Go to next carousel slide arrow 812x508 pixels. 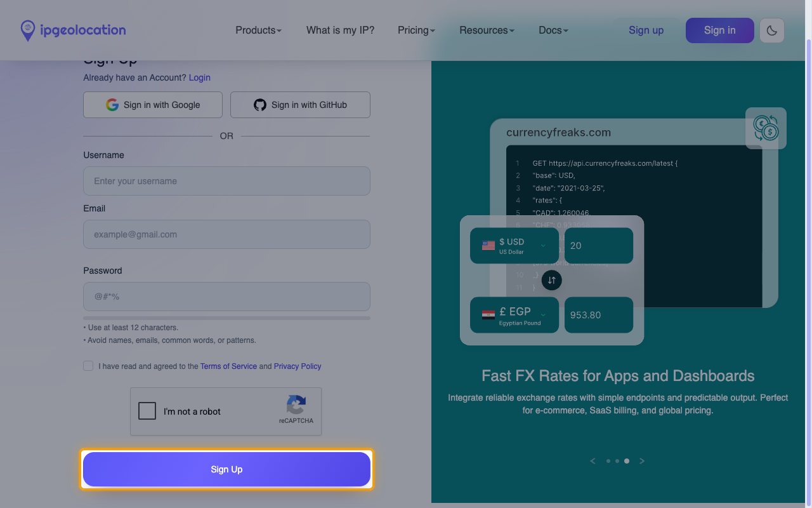tap(642, 461)
